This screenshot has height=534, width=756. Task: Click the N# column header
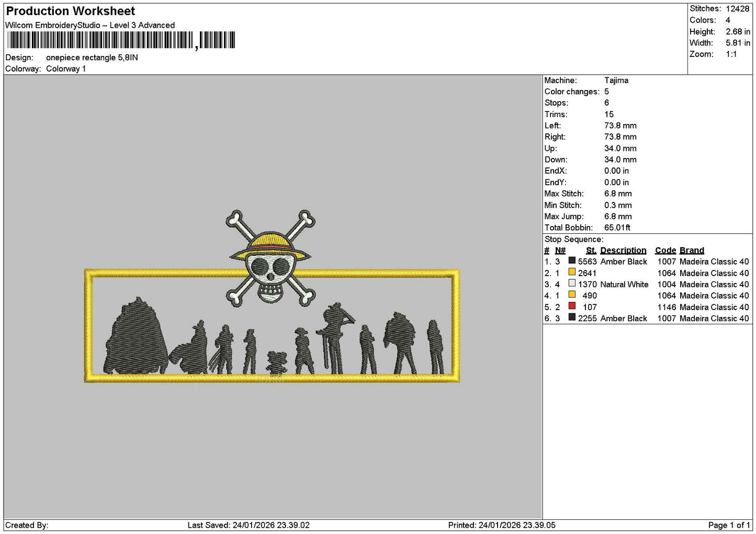(x=560, y=251)
